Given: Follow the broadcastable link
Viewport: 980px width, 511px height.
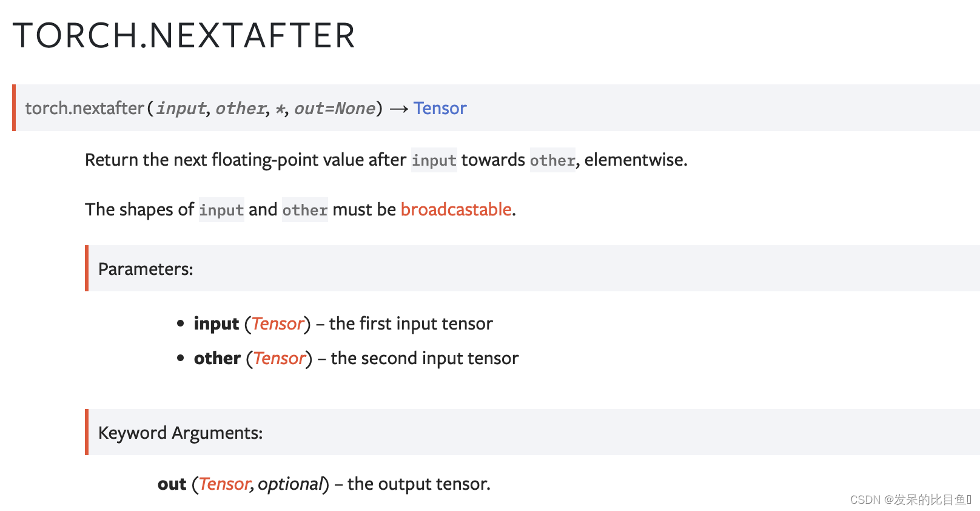Looking at the screenshot, I should pyautogui.click(x=456, y=209).
